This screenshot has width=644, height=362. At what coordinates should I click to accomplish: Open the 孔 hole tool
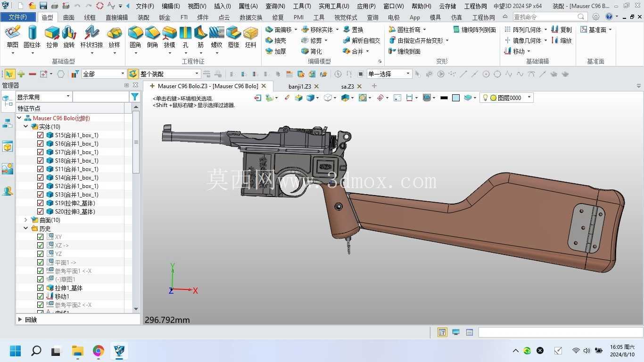185,37
